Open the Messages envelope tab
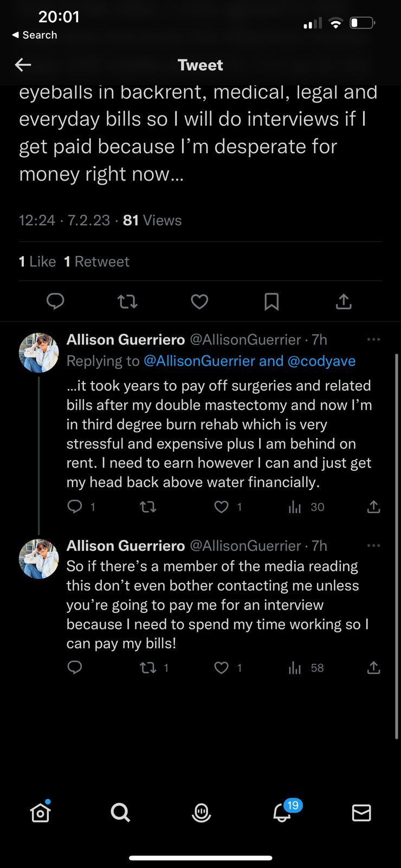The image size is (401, 868). [x=361, y=813]
